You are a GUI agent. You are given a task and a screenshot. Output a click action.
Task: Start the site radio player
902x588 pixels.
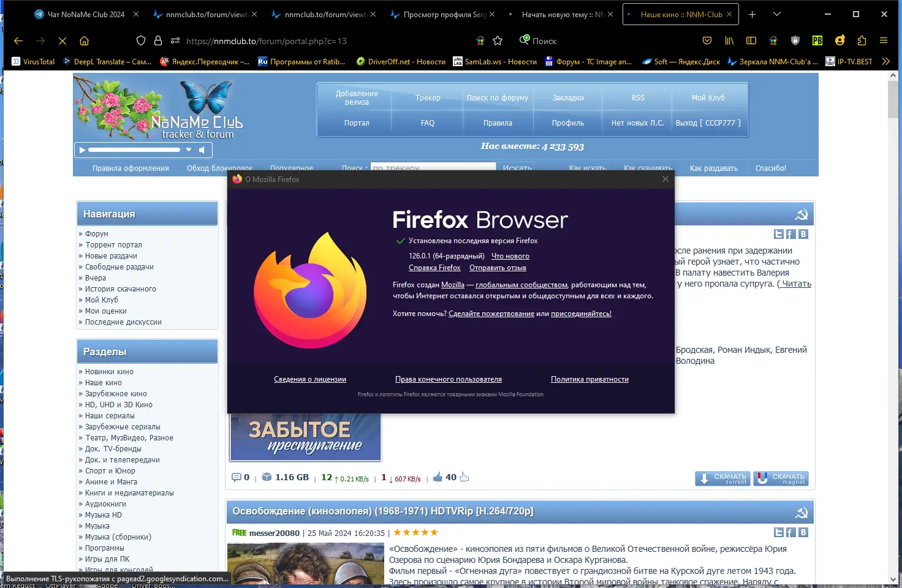pos(82,149)
